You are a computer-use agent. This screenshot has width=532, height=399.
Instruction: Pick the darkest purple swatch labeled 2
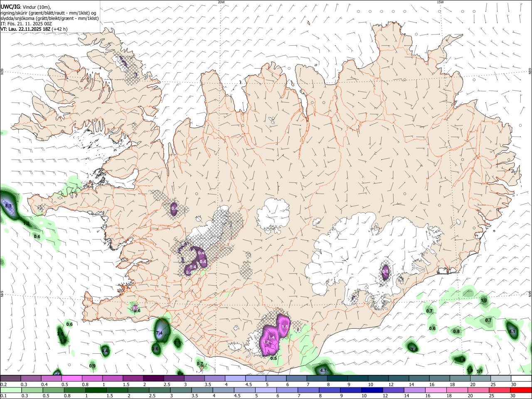click(x=153, y=379)
